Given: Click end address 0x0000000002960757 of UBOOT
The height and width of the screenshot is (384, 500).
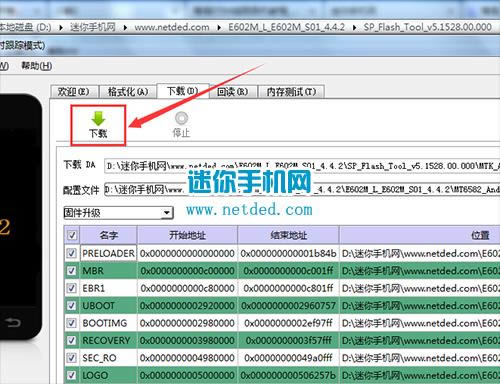Looking at the screenshot, I should pos(288,306).
